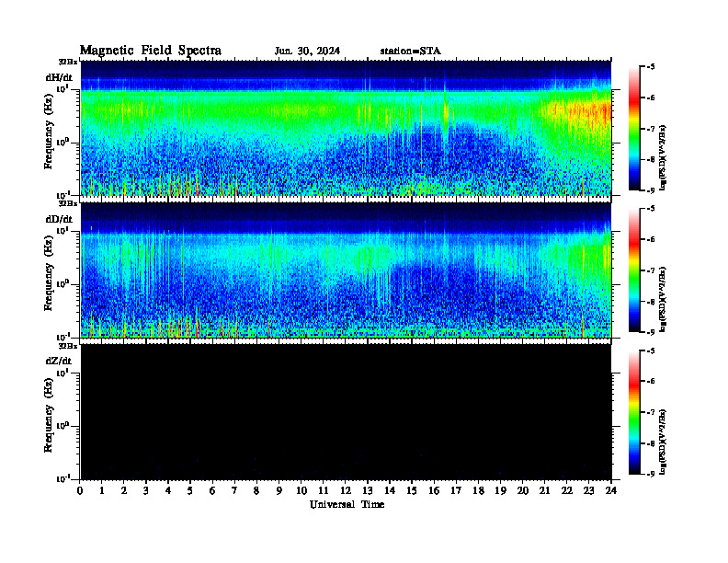Click the 'Universal Time' axis title
This screenshot has height=563, width=728.
coord(347,504)
